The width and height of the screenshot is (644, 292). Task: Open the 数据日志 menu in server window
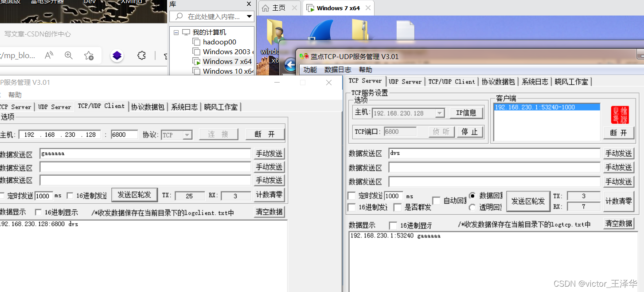[x=338, y=70]
